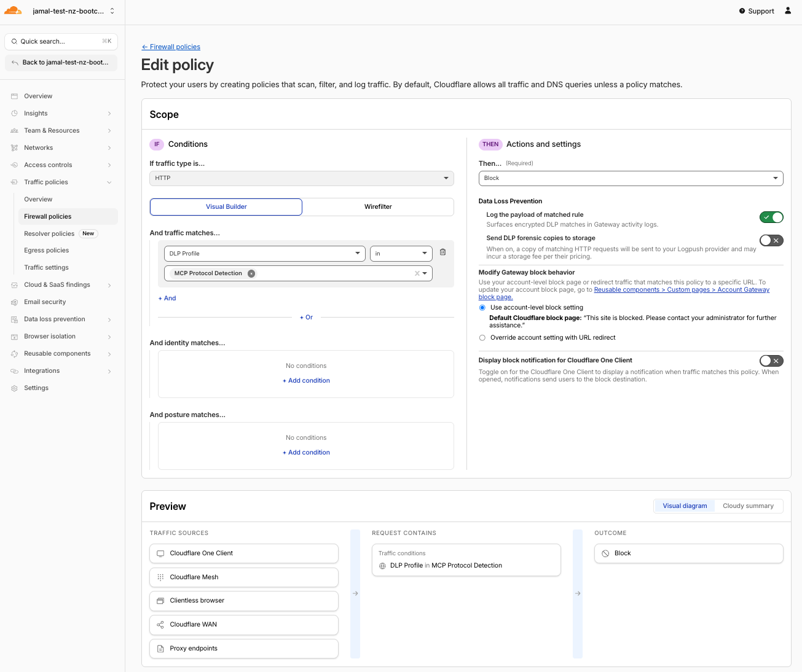Select Use account-level block setting

point(482,308)
